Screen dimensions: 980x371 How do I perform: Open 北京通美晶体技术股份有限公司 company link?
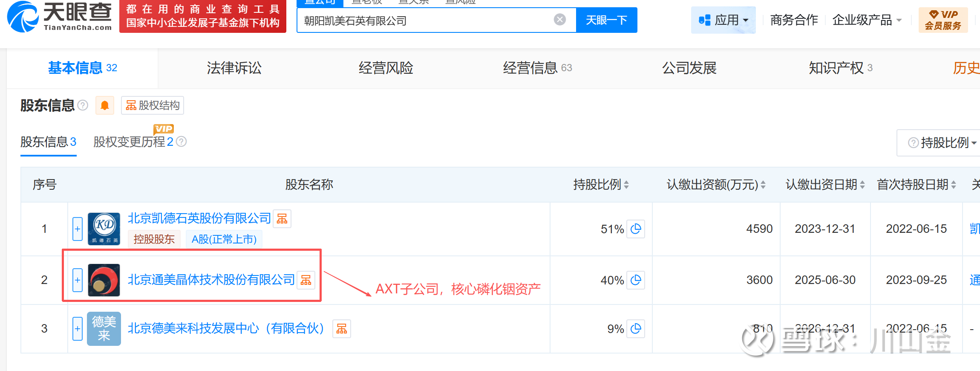click(211, 280)
